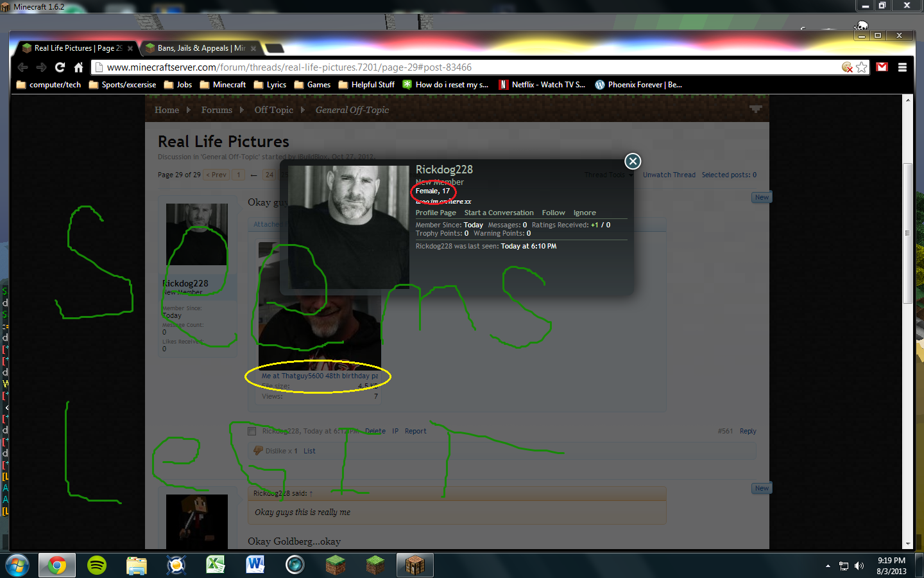924x578 pixels.
Task: Click Start a Conversation in popup
Action: (x=499, y=213)
